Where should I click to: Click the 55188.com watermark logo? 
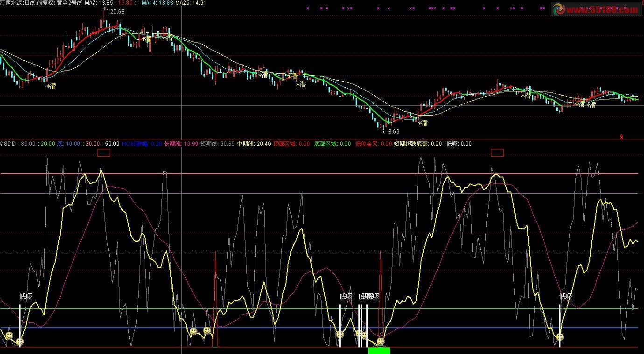596,9
